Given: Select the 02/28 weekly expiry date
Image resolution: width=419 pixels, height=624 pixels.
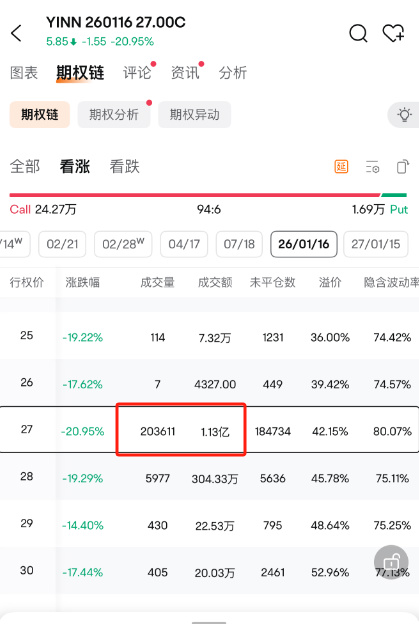Looking at the screenshot, I should (123, 244).
